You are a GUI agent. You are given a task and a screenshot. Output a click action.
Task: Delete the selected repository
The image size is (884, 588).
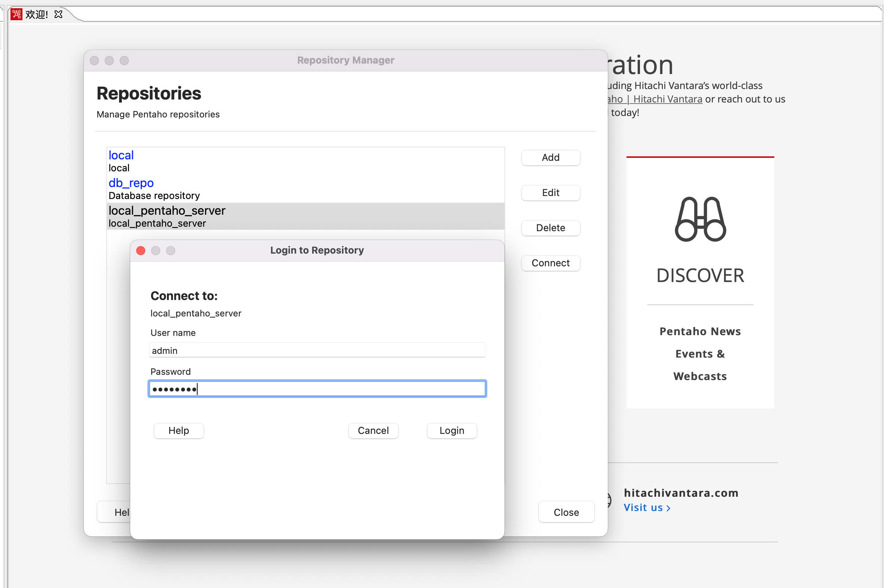[550, 228]
